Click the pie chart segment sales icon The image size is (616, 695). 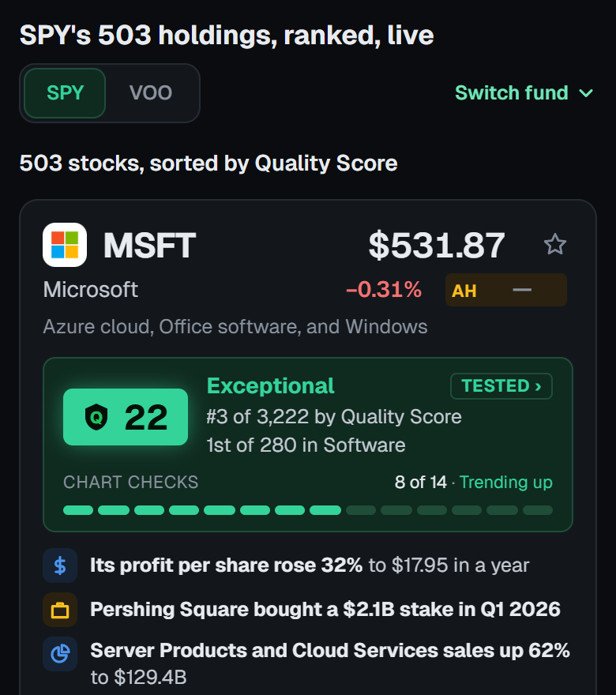click(60, 654)
